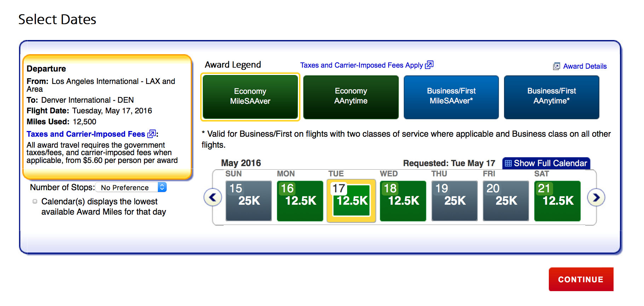Click the red CONTINUE button

click(581, 279)
